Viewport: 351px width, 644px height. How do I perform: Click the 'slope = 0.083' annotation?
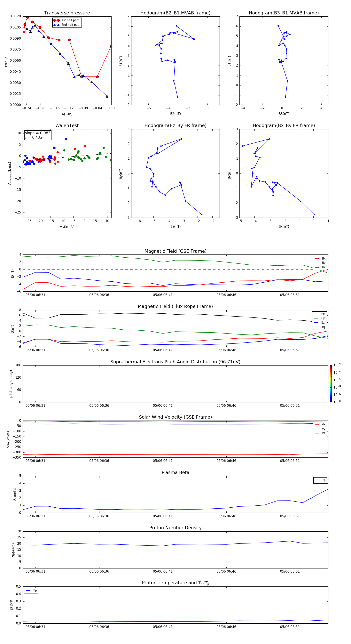[38, 133]
